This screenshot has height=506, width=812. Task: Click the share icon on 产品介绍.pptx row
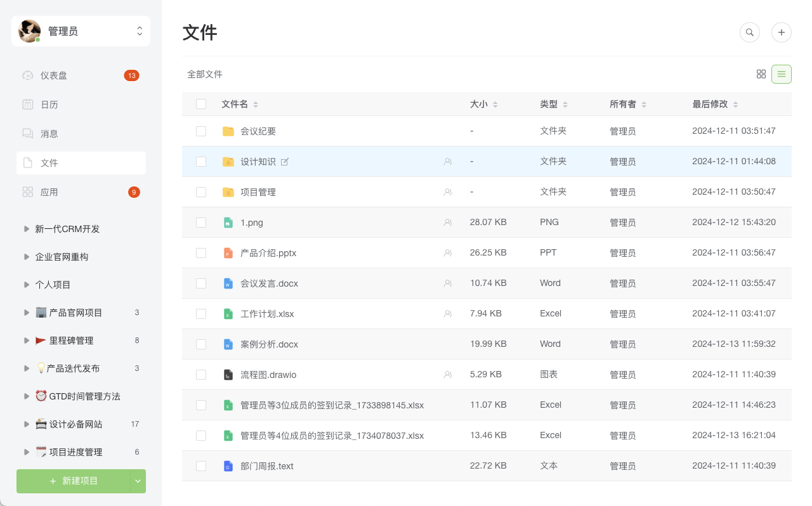click(x=448, y=253)
